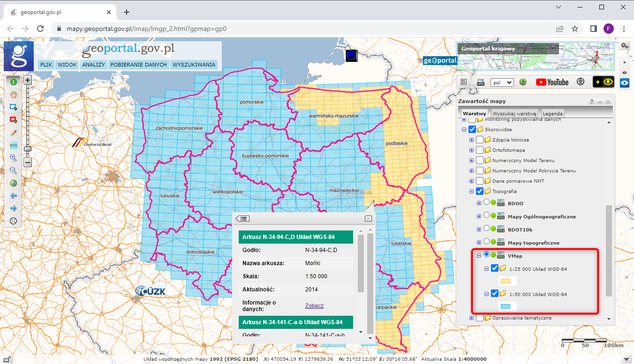Close the sheet info popup
This screenshot has width=634, height=364.
tap(368, 218)
